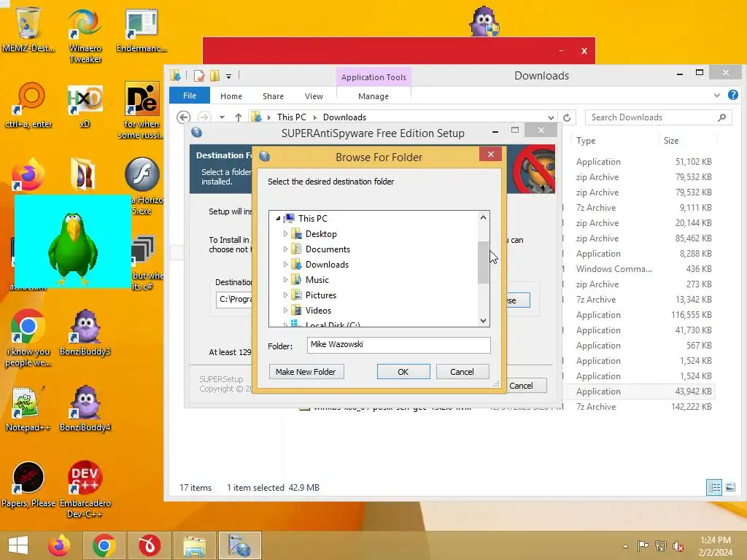Open the File tab in Explorer
747x560 pixels.
pos(190,96)
